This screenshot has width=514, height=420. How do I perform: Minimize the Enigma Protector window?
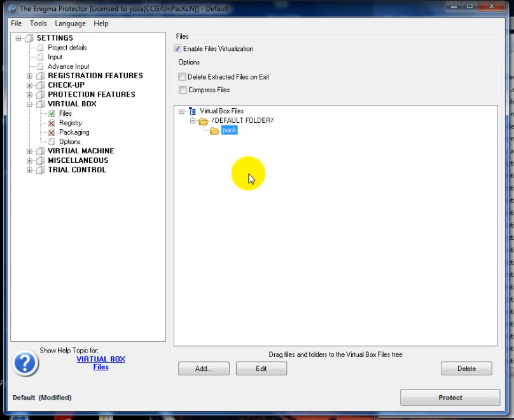(454, 6)
